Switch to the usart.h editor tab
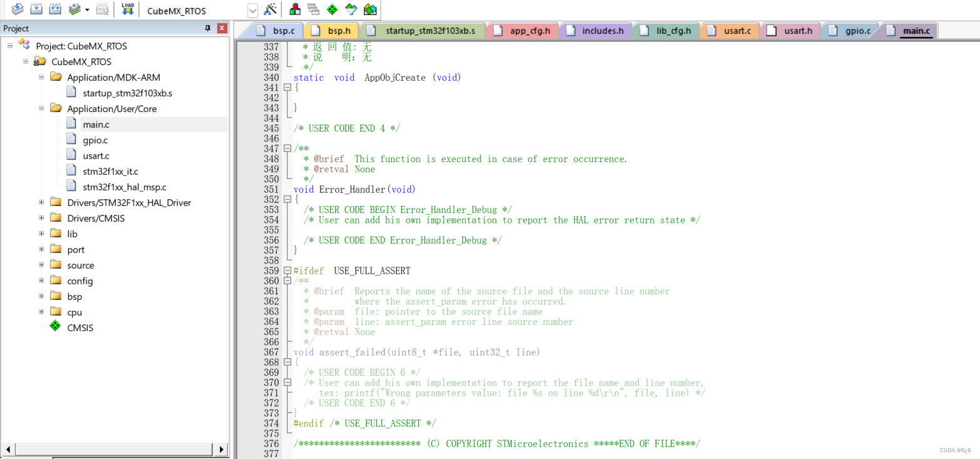The image size is (980, 459). point(790,31)
